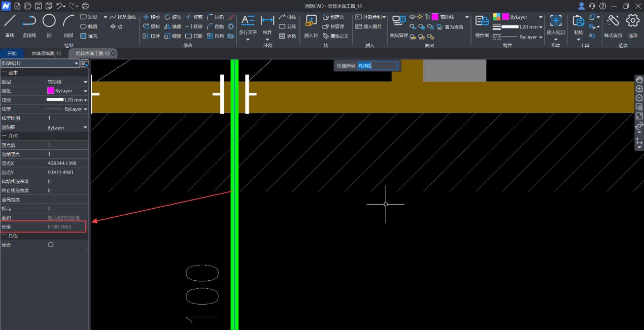Click the 插入块 insert block icon

pos(311,21)
